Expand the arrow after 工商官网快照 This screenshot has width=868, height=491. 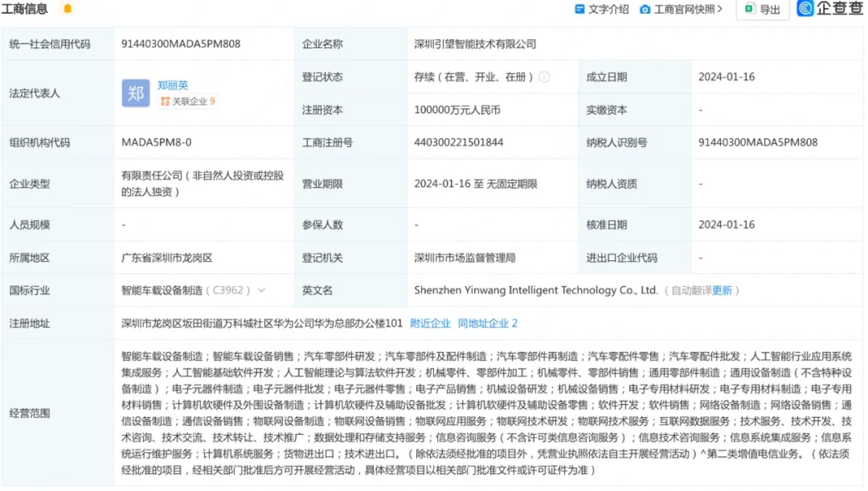[x=720, y=9]
